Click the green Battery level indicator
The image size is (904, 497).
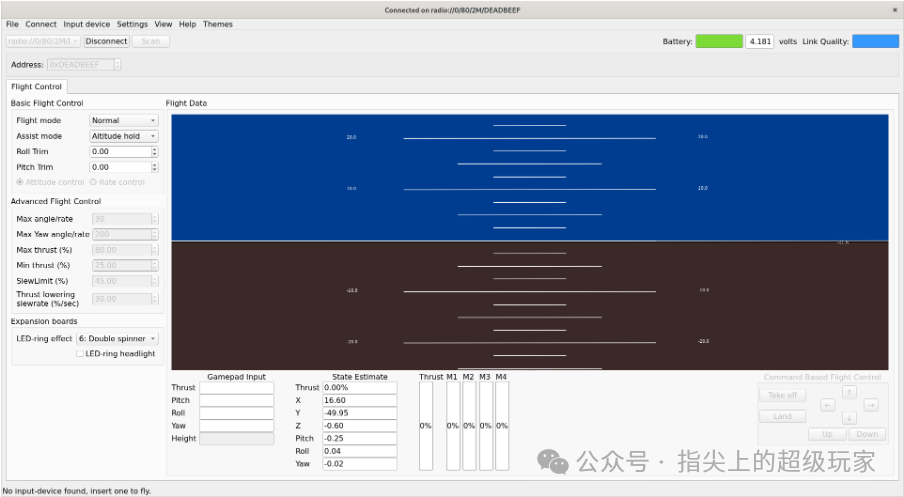tap(719, 41)
